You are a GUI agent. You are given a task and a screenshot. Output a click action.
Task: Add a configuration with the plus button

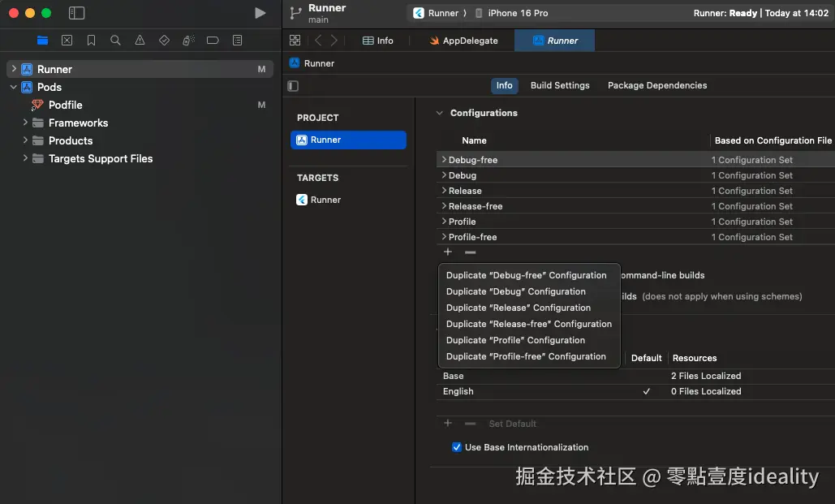click(x=448, y=252)
